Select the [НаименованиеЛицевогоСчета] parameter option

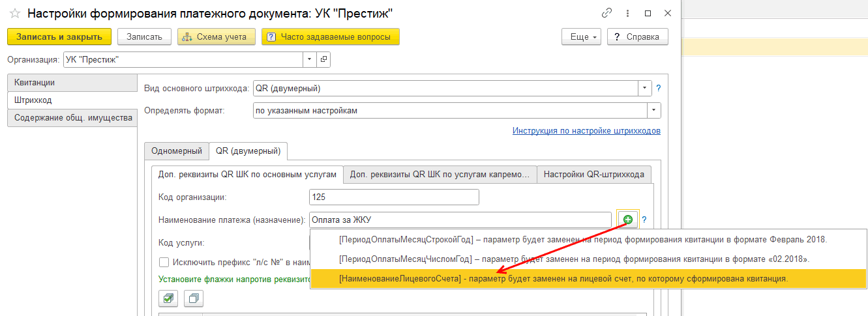pos(563,278)
